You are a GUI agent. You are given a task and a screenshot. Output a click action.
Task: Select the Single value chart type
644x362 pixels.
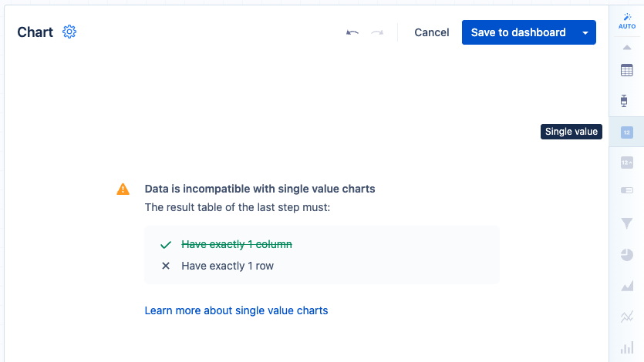[x=627, y=132]
